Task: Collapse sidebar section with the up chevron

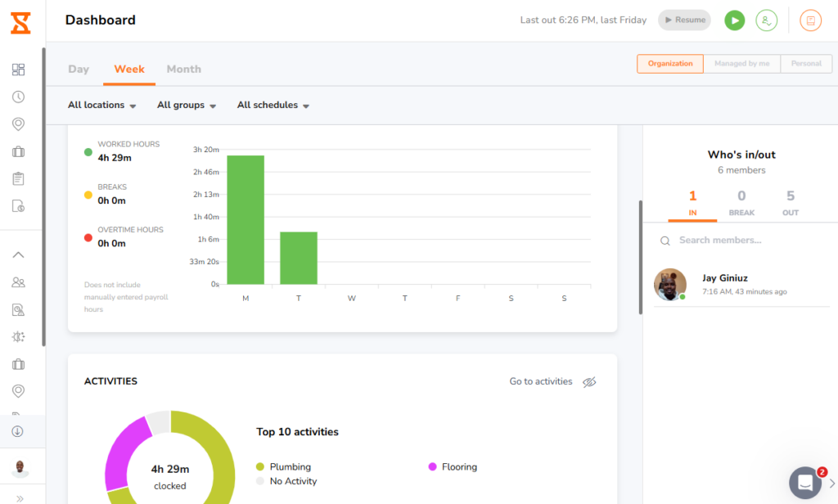Action: [18, 255]
